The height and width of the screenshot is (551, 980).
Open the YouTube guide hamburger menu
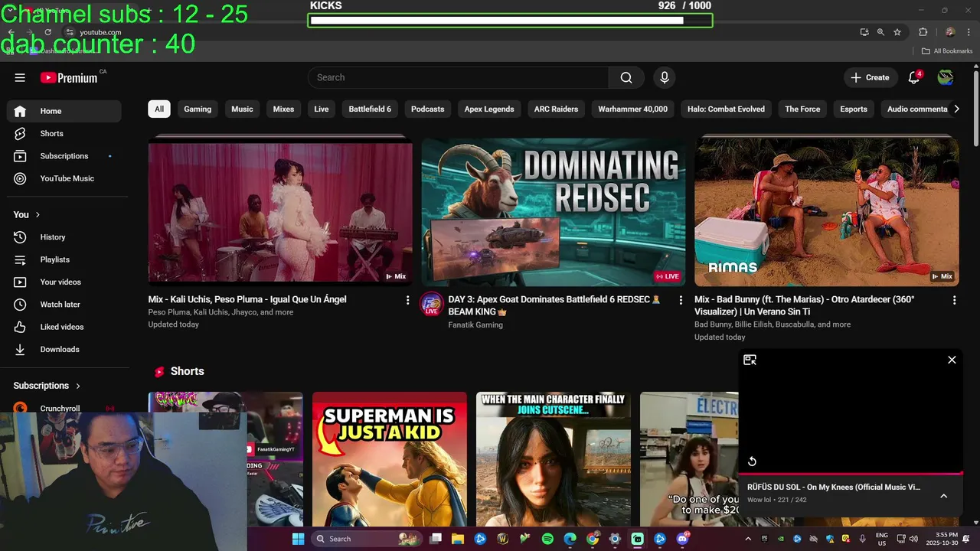point(20,77)
